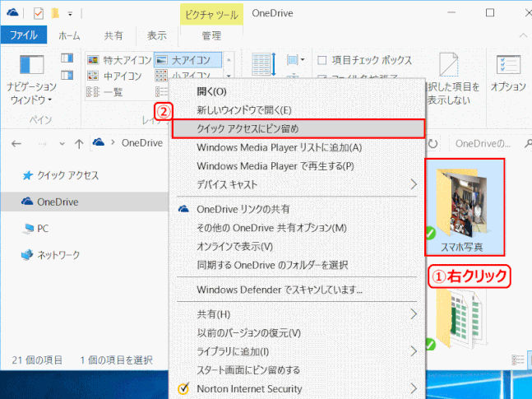
Task: Toggle the details pane icon
Action: pyautogui.click(x=67, y=75)
